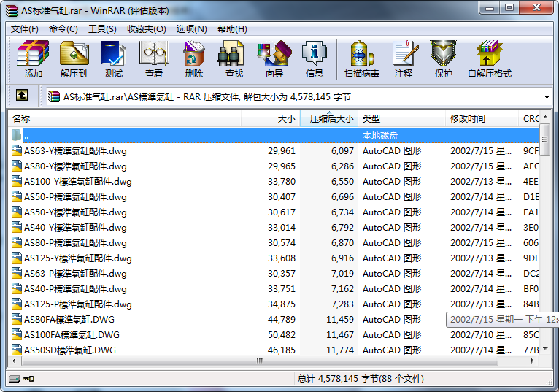Select file AS100-Y標準氣缸配件.dwg
Viewport: 559px width, 392px height.
tap(77, 182)
